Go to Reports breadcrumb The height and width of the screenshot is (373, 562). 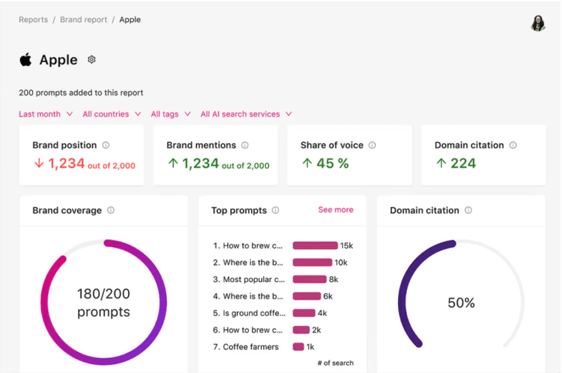[33, 20]
